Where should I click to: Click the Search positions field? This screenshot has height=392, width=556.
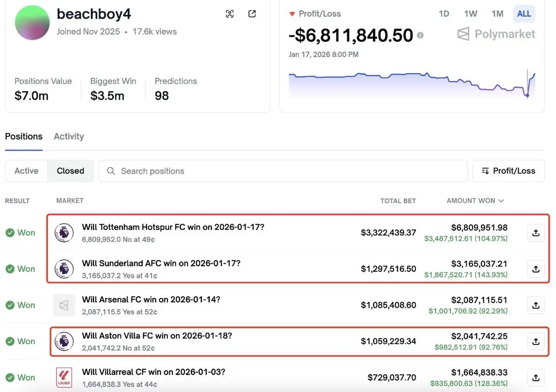(283, 171)
